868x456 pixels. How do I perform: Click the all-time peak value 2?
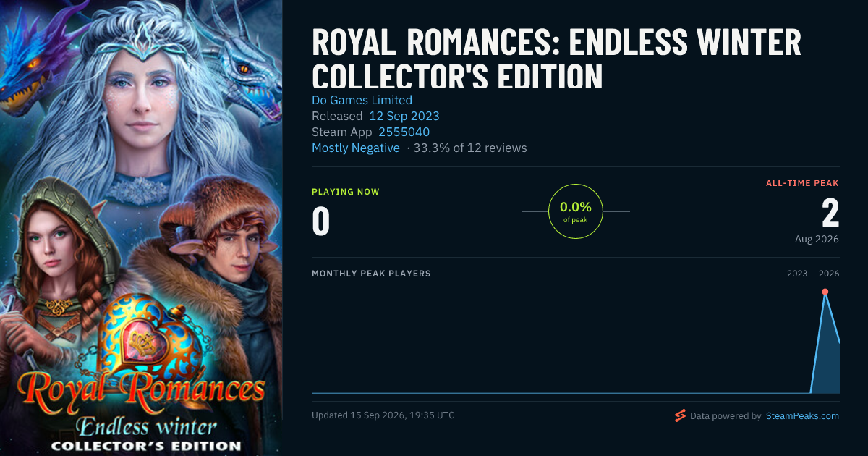pyautogui.click(x=830, y=213)
